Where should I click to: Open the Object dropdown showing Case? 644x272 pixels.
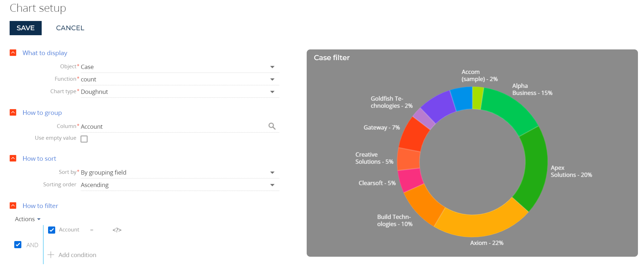click(180, 67)
